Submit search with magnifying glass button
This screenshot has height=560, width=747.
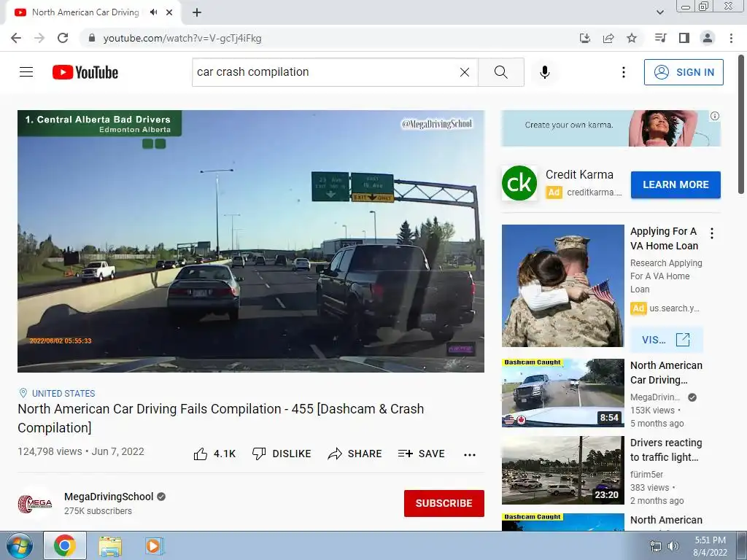[x=500, y=72]
